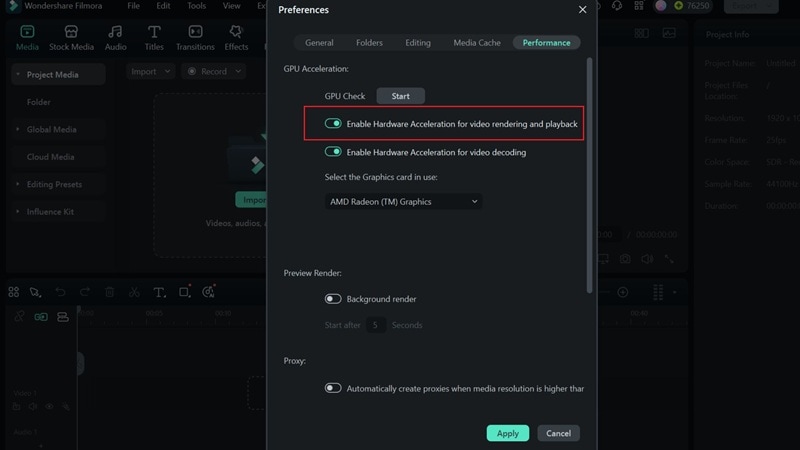Expand Global Media tree item

pos(18,129)
